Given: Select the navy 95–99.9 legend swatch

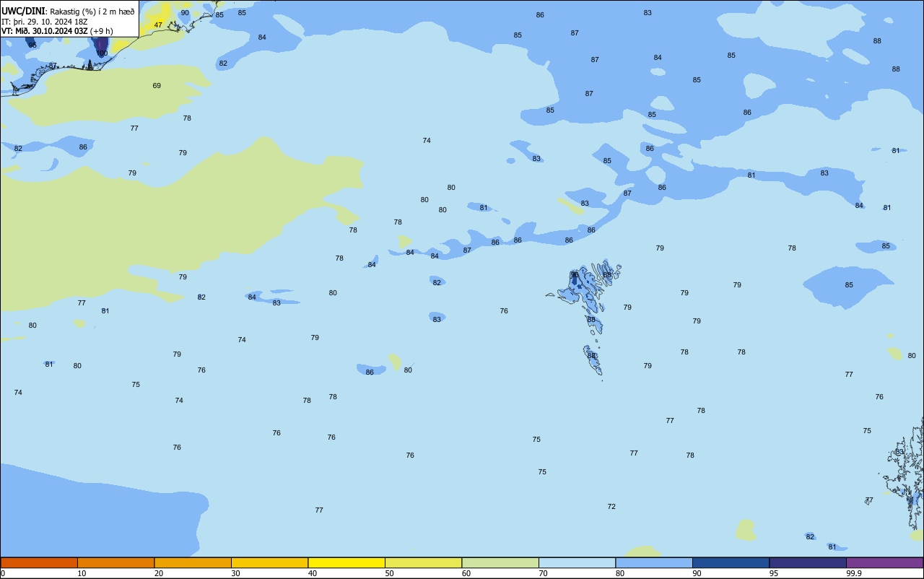Looking at the screenshot, I should [x=808, y=562].
